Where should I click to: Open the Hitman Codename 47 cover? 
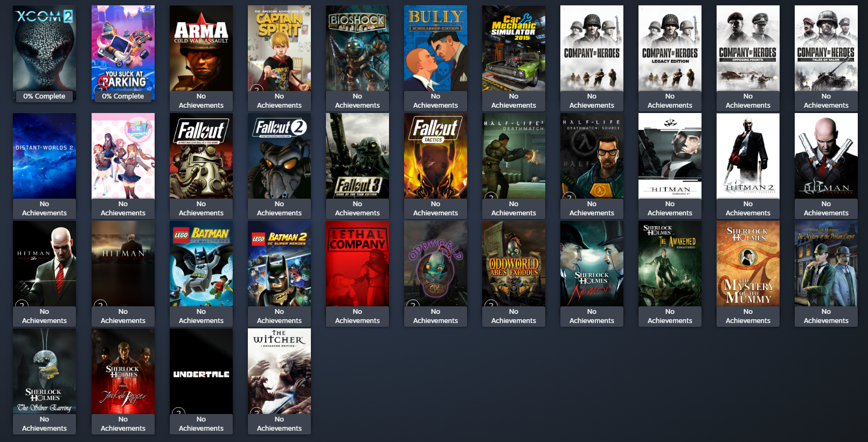pos(670,156)
